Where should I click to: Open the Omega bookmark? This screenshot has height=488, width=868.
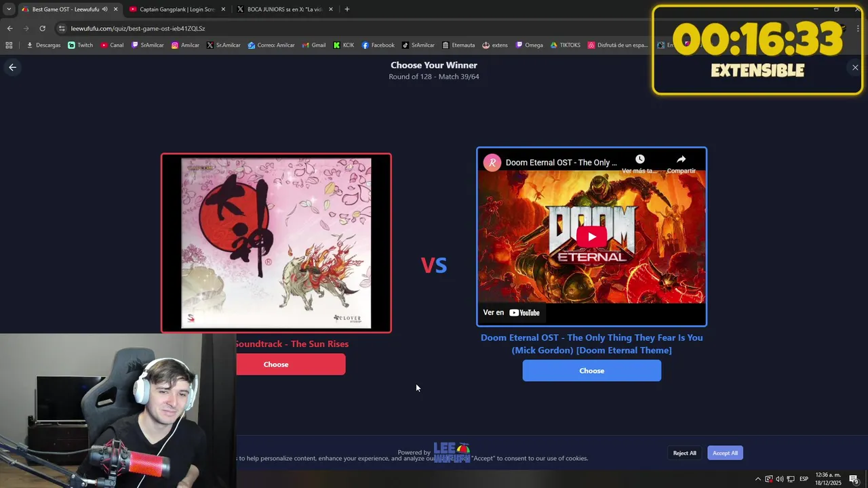point(530,45)
